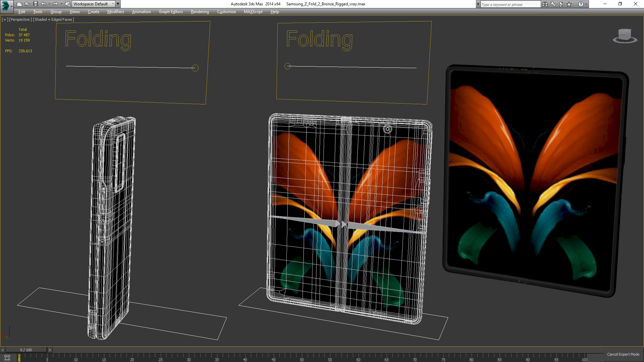The height and width of the screenshot is (362, 644).
Task: Expand the redo history dropdown arrow
Action: 61,4
